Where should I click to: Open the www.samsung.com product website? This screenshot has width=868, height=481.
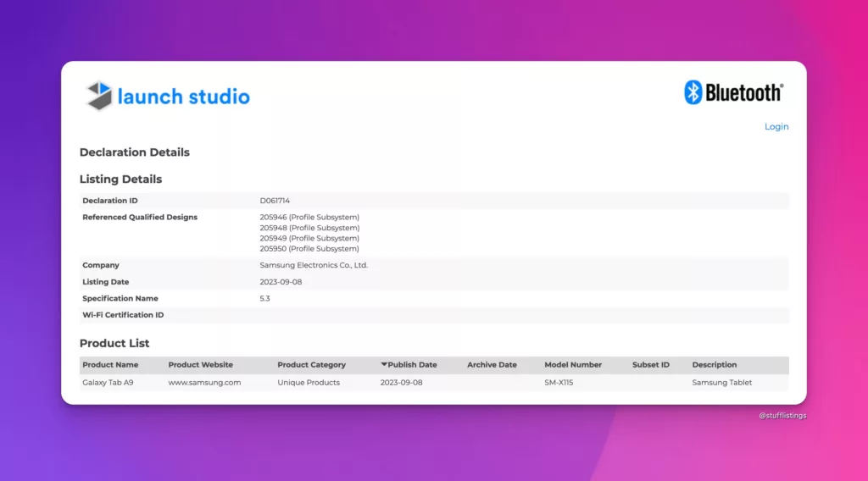(x=204, y=383)
